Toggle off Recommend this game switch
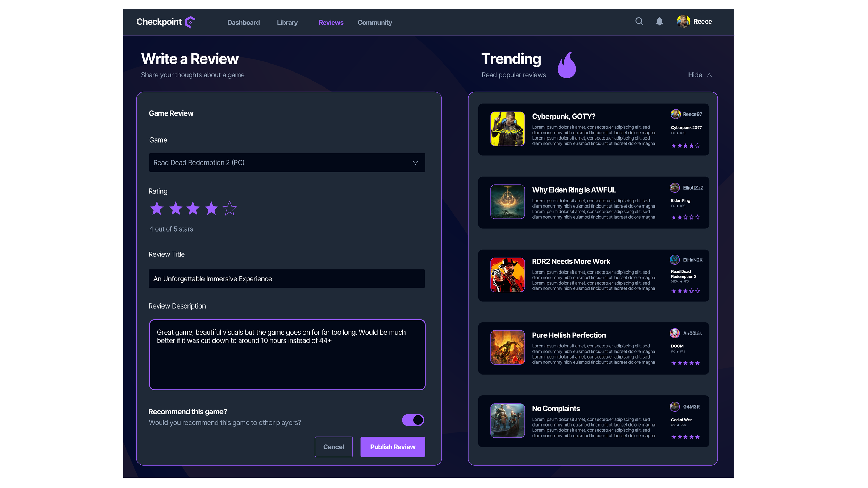Image resolution: width=868 pixels, height=488 pixels. 413,420
